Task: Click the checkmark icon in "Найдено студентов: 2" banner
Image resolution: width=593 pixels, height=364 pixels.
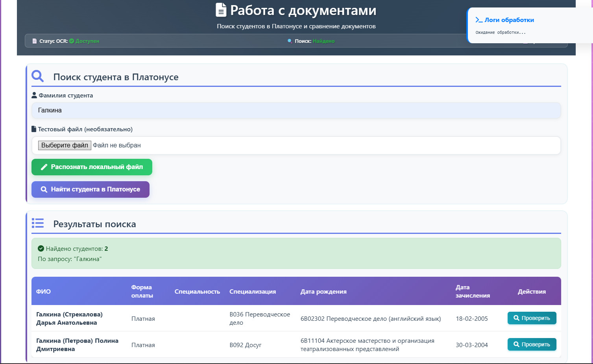Action: click(x=41, y=248)
